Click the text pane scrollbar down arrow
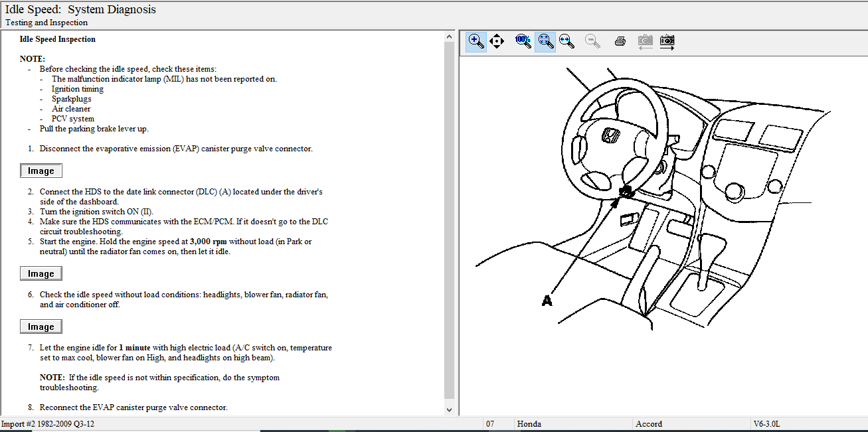868x432 pixels. 449,410
